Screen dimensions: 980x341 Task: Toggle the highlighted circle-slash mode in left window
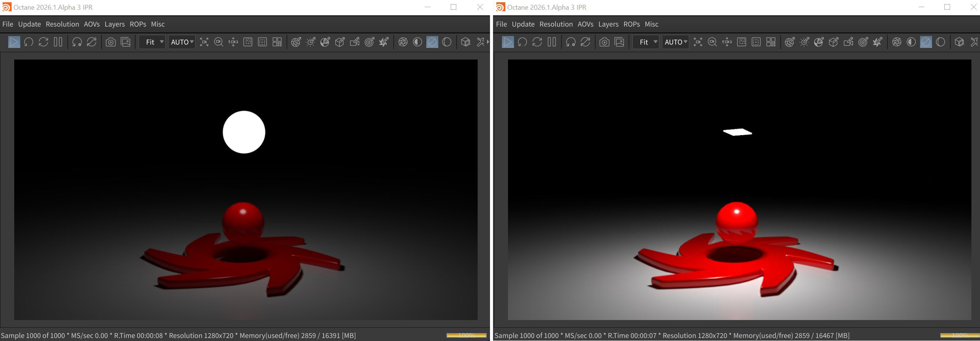(x=432, y=42)
